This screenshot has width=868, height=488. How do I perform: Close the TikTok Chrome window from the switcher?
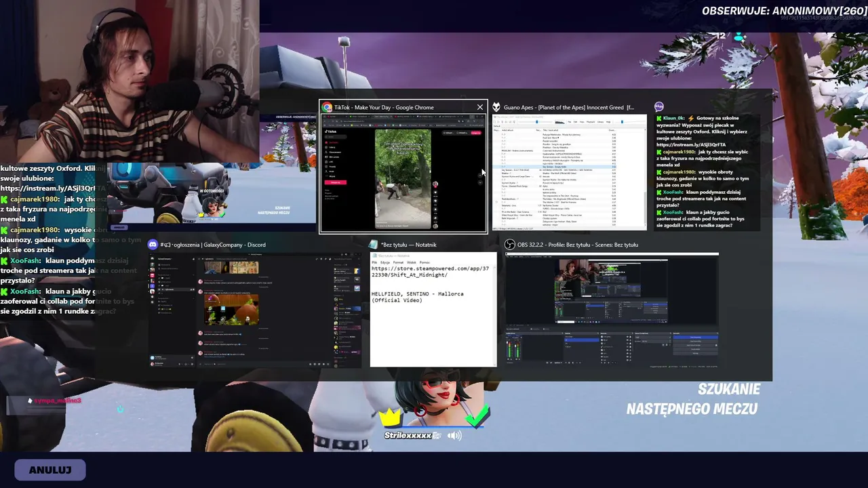(480, 107)
